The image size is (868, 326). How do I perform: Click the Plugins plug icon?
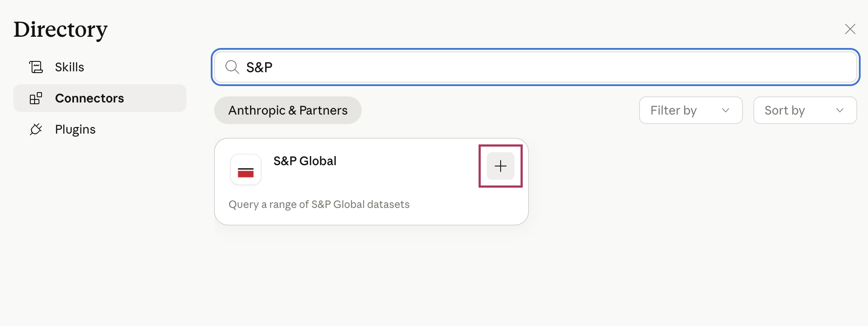[36, 129]
